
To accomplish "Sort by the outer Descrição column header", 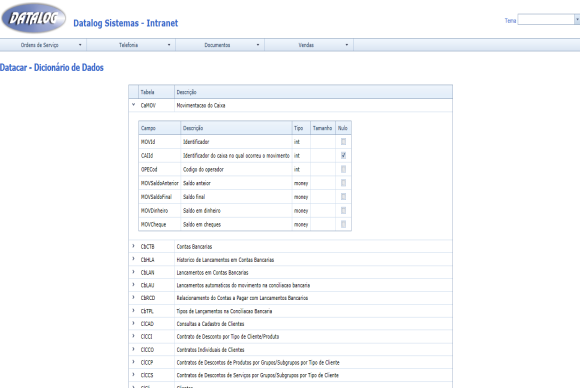I will point(313,92).
